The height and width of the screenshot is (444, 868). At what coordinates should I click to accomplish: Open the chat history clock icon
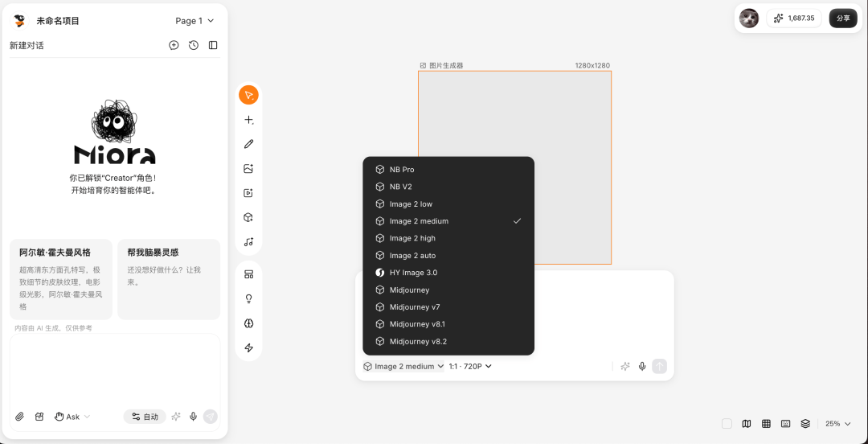(x=193, y=46)
